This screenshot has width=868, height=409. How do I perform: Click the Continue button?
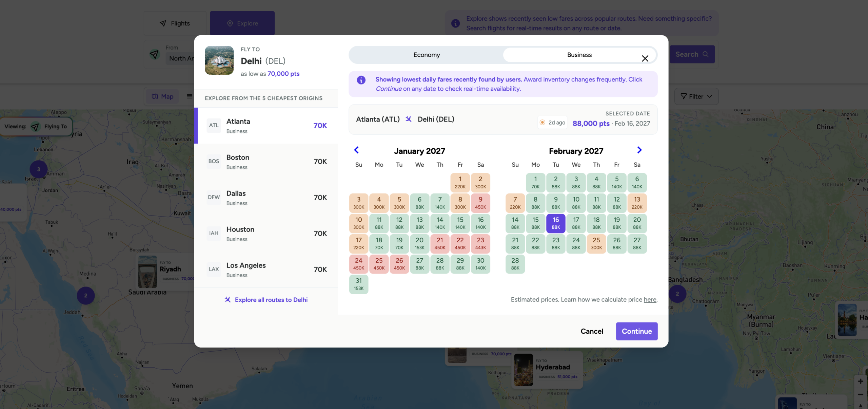[x=636, y=331]
